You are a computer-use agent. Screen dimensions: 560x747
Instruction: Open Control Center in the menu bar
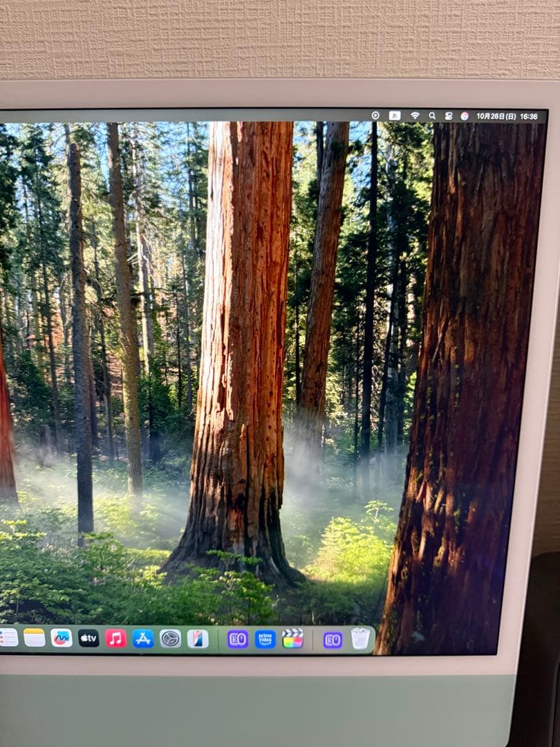tap(448, 114)
